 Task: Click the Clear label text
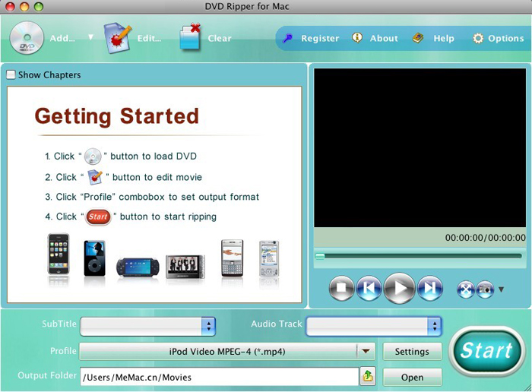(x=220, y=38)
